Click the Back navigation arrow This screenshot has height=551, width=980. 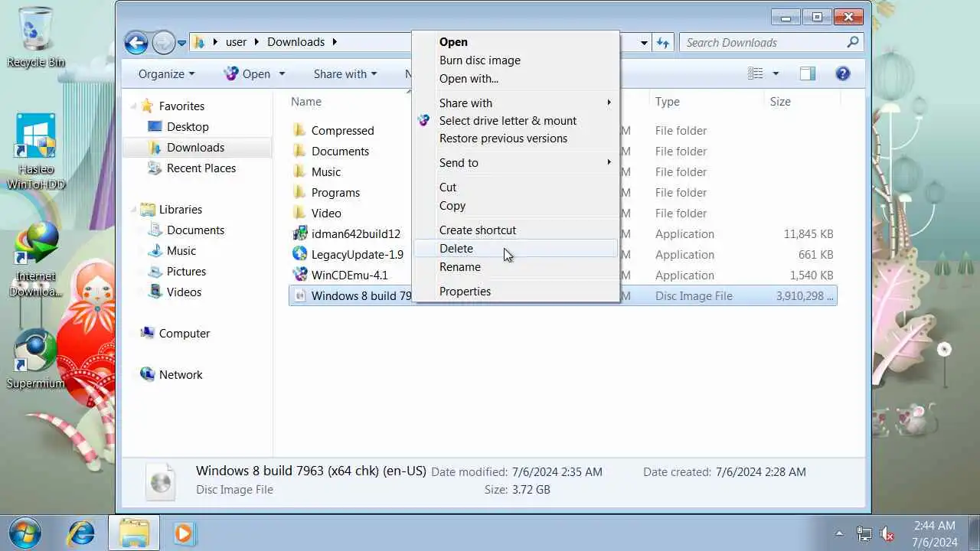(136, 42)
